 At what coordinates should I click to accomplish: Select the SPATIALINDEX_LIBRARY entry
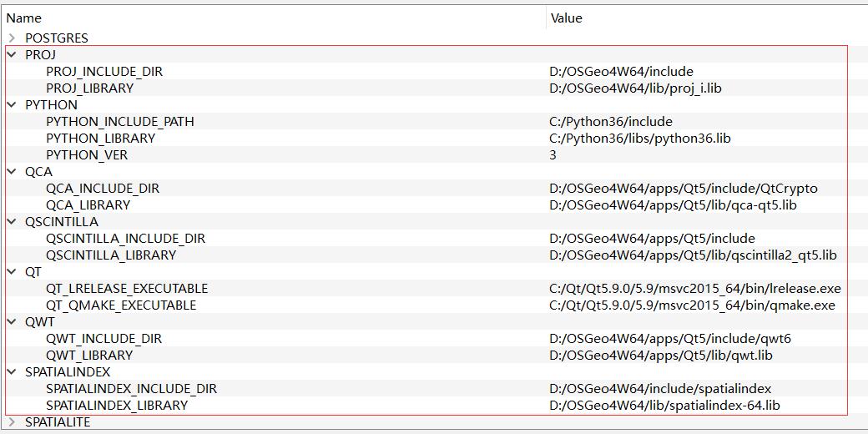coord(117,406)
